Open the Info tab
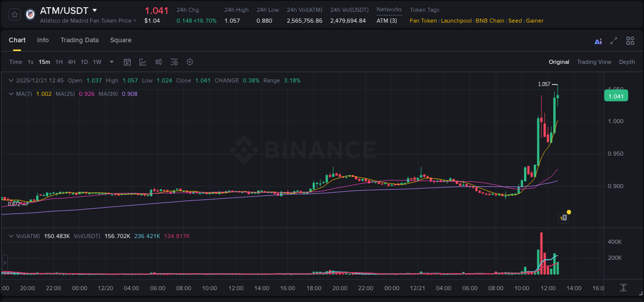This screenshot has width=644, height=302. (43, 40)
